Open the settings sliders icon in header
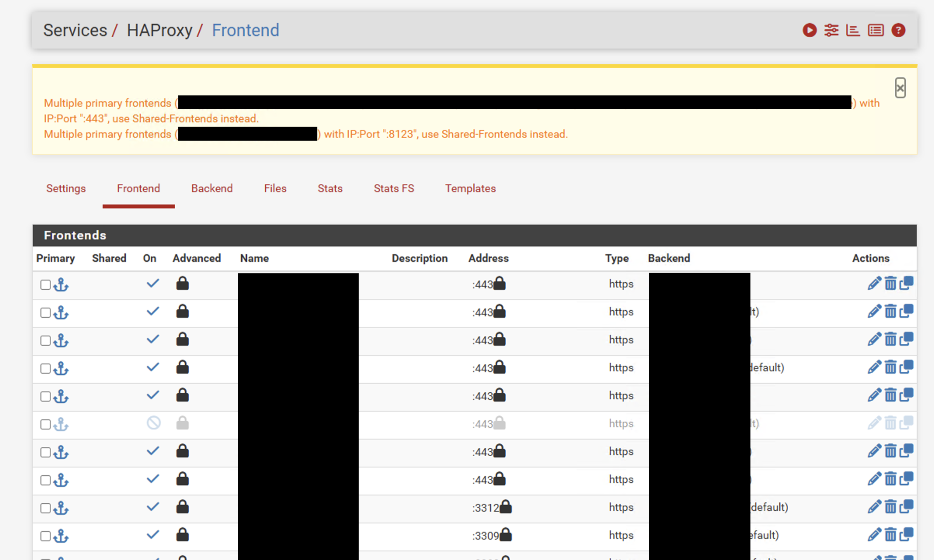The image size is (934, 560). (x=831, y=30)
